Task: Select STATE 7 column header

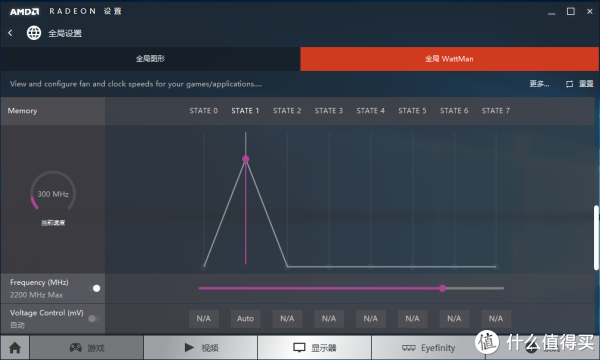Action: click(x=496, y=111)
